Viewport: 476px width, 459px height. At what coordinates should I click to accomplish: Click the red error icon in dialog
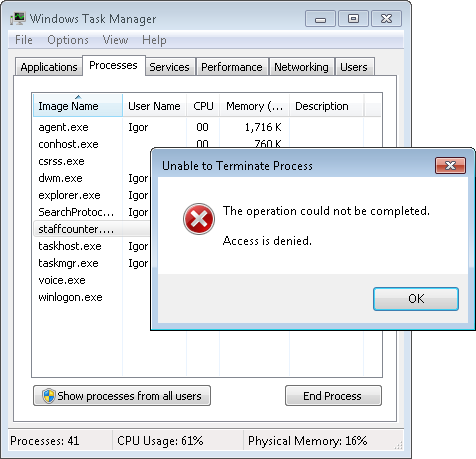[x=199, y=219]
